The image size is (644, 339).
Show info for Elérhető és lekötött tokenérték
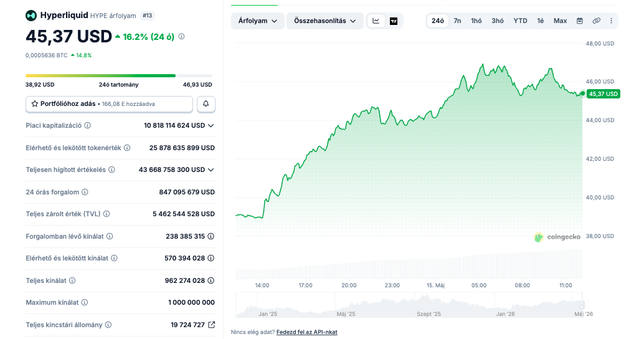127,148
